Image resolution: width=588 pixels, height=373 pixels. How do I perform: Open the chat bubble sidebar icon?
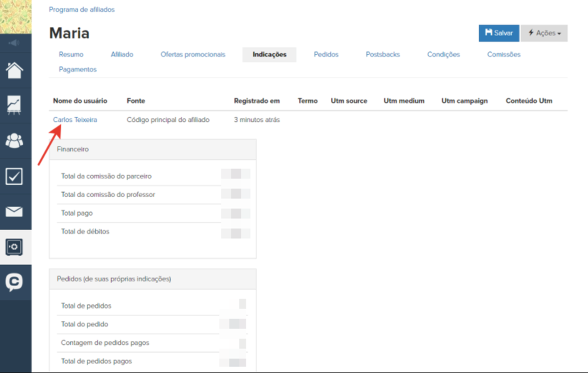point(15,283)
